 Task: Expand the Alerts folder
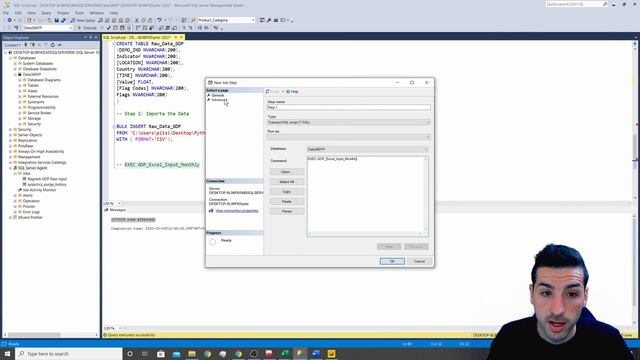coord(15,196)
